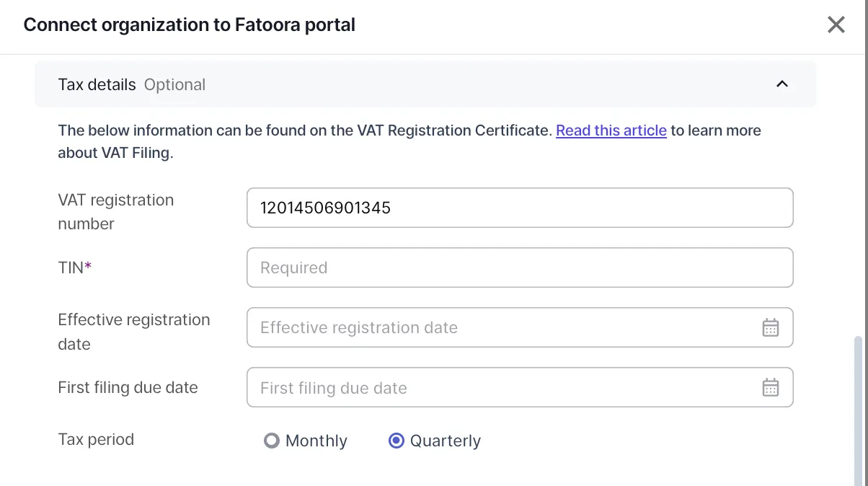The height and width of the screenshot is (486, 868).
Task: Focus the VAT registration number field
Action: pos(519,208)
